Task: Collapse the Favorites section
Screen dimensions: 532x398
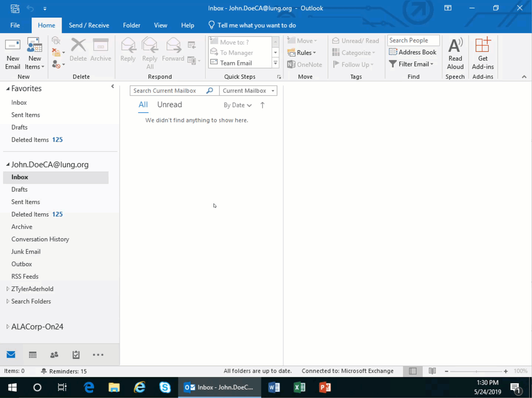Action: (8, 89)
